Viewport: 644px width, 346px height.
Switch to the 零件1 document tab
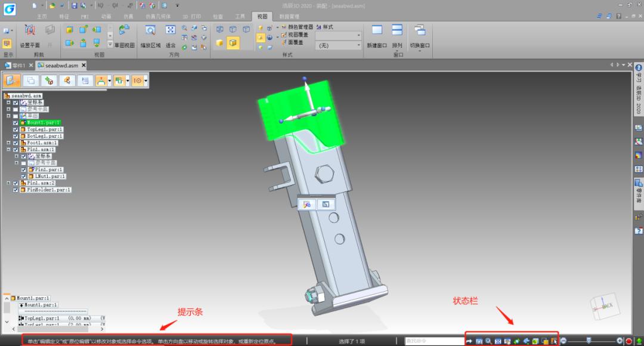coord(17,65)
